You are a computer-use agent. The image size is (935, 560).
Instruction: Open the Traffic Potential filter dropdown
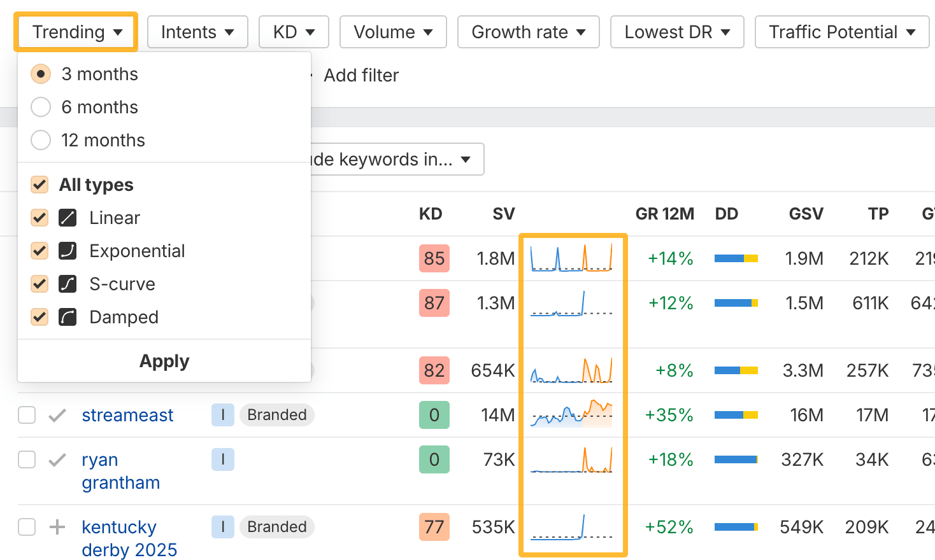point(841,32)
